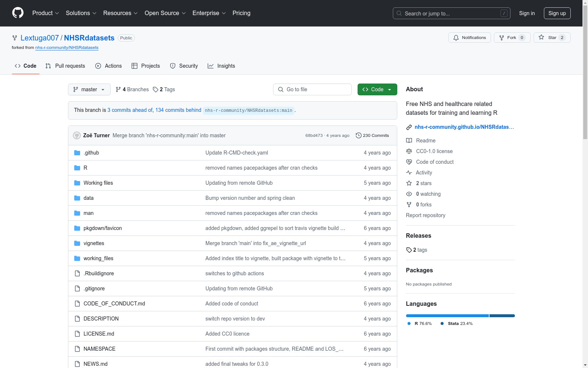The height and width of the screenshot is (368, 588).
Task: Click the GitHub logo icon
Action: 18,13
